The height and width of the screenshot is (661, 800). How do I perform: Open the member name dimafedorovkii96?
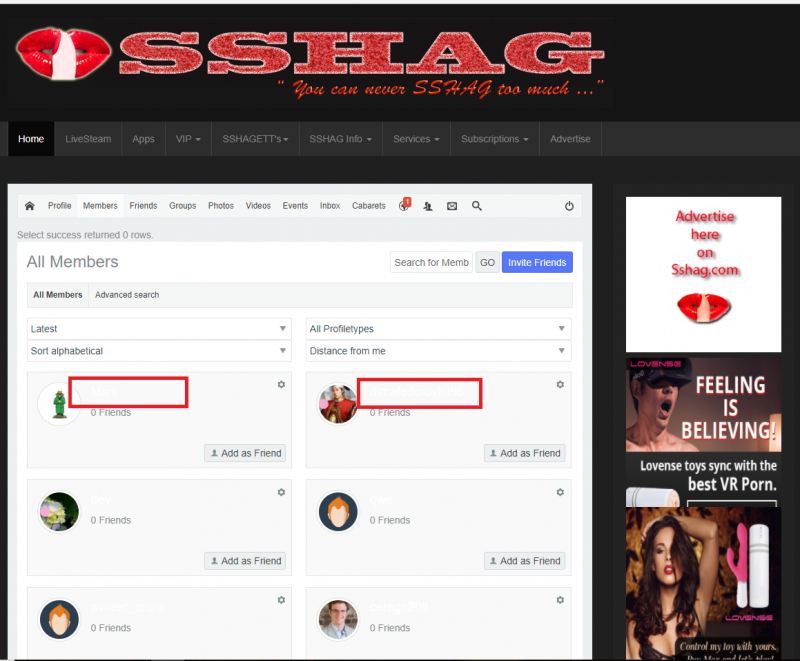click(x=417, y=392)
